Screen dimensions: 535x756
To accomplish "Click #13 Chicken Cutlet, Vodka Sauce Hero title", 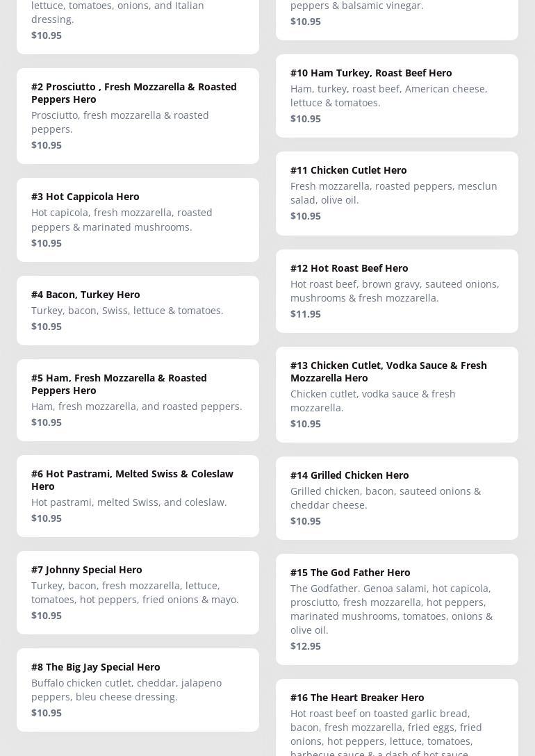I will (x=388, y=371).
